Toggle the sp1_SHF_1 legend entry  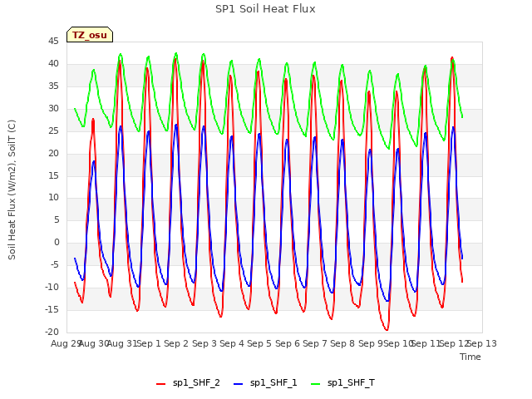pos(265,383)
